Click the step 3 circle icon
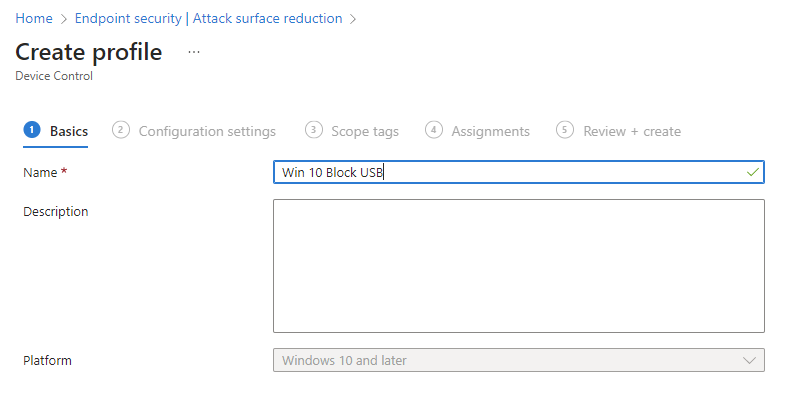The width and height of the screenshot is (810, 403). point(314,130)
